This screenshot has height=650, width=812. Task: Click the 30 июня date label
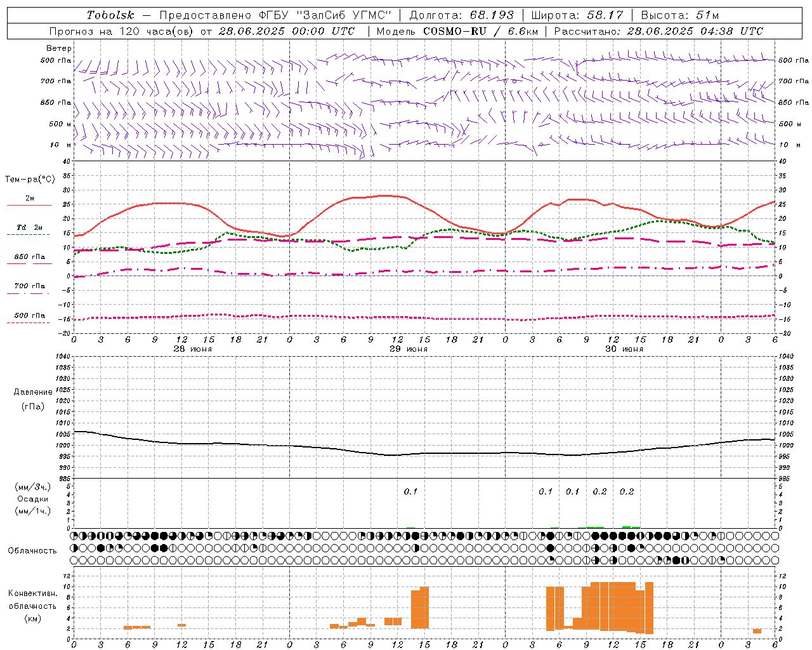click(x=624, y=349)
